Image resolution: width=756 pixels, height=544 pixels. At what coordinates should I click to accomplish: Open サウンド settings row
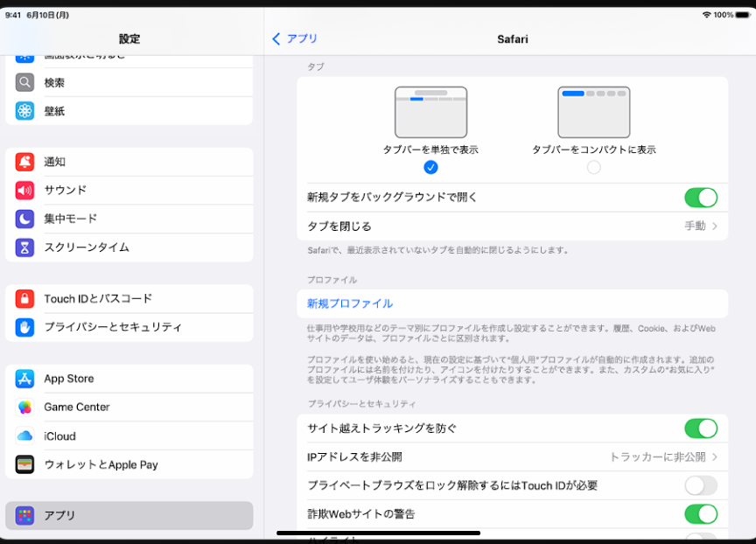tap(129, 190)
